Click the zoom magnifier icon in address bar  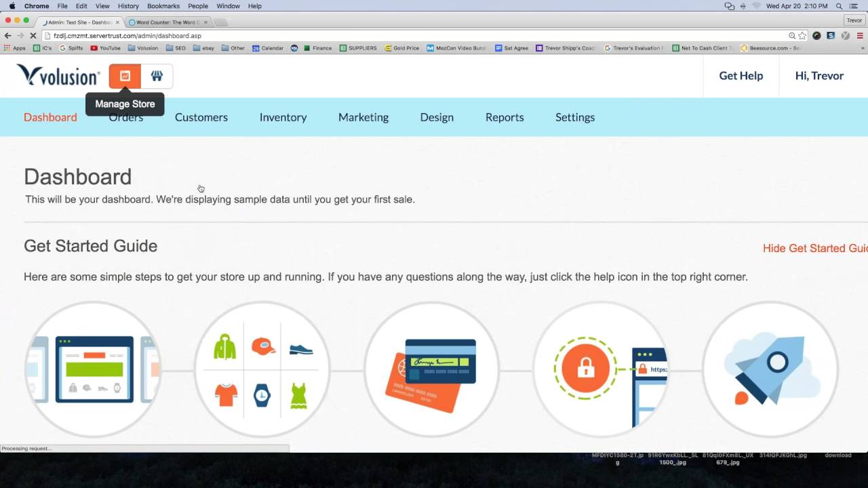click(x=792, y=35)
